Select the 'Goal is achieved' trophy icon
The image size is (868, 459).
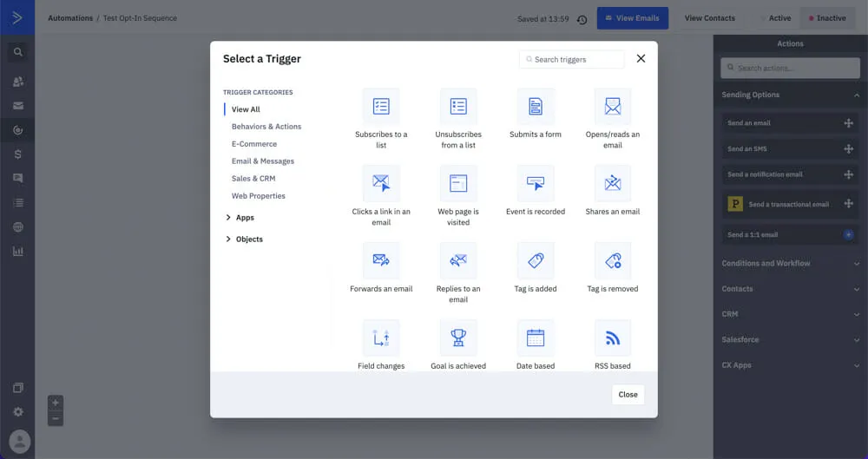click(x=457, y=338)
